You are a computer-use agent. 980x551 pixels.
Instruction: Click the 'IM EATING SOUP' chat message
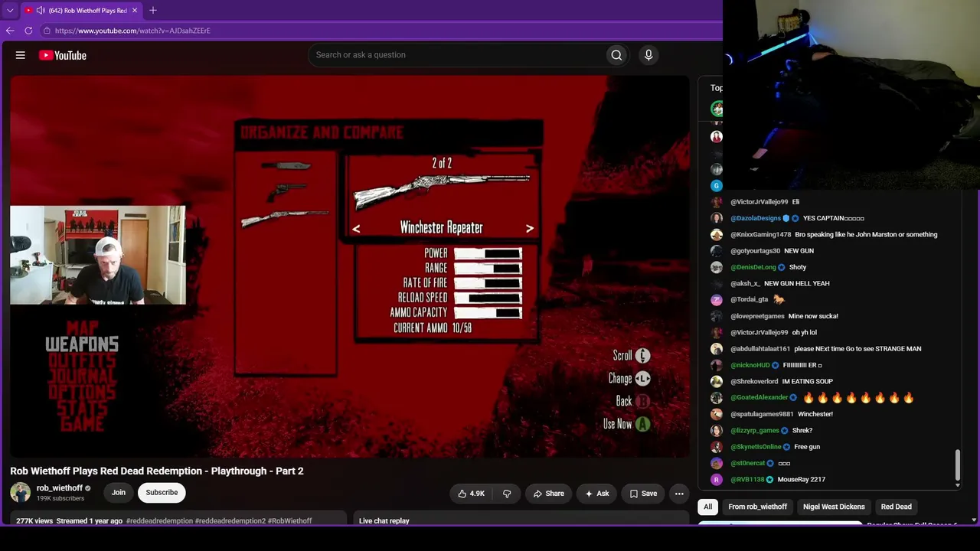[x=808, y=382]
